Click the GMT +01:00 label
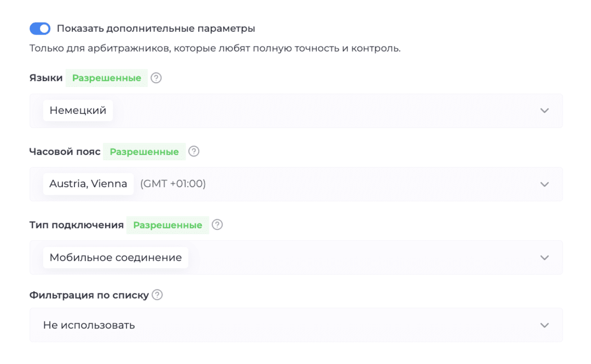Screen dimensions: 591x364 [173, 184]
